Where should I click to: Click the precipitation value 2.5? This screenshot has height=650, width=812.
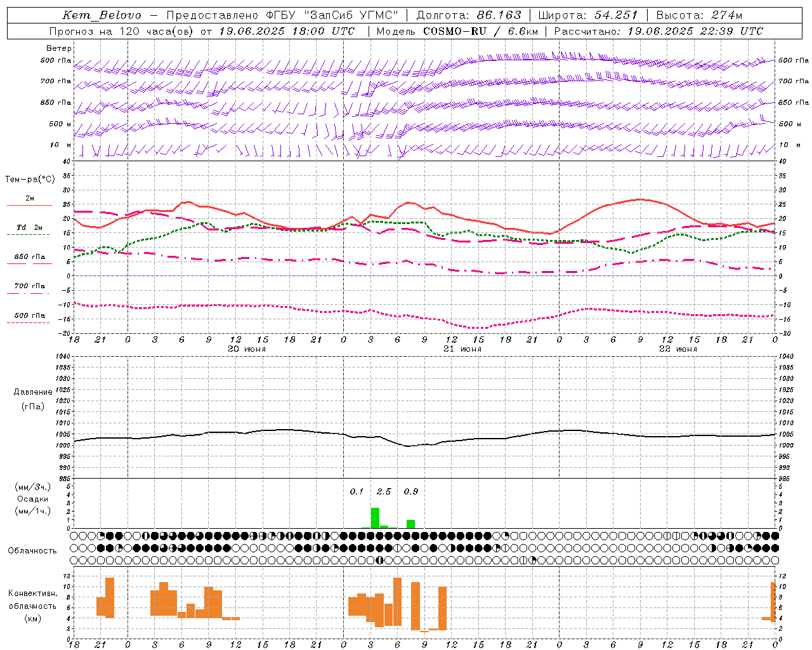coord(384,491)
